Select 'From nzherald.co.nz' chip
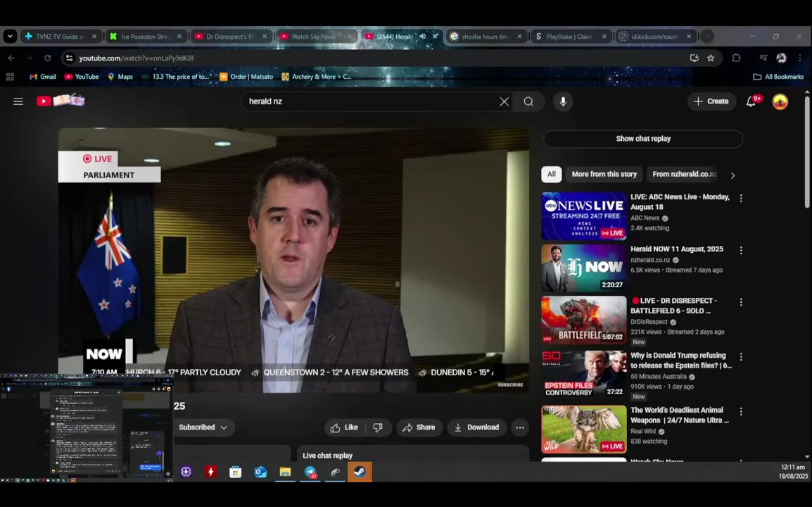This screenshot has width=812, height=507. coord(685,174)
